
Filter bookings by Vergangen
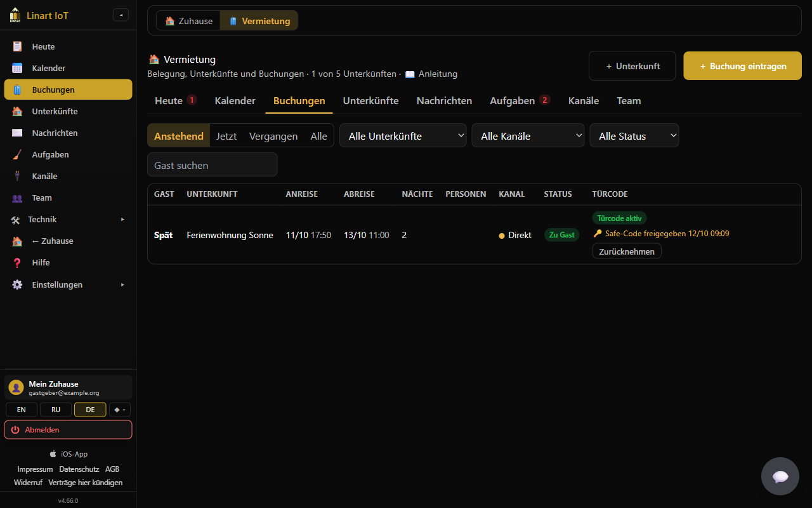tap(273, 136)
